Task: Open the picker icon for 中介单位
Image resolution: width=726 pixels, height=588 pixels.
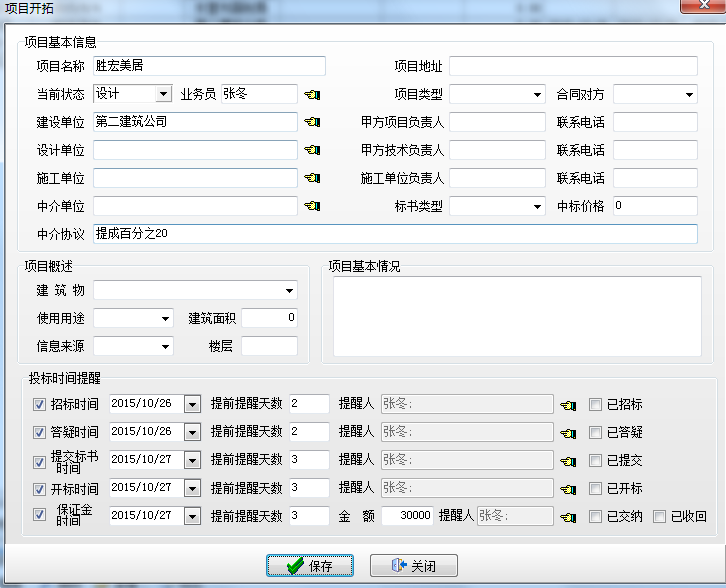Action: click(312, 207)
